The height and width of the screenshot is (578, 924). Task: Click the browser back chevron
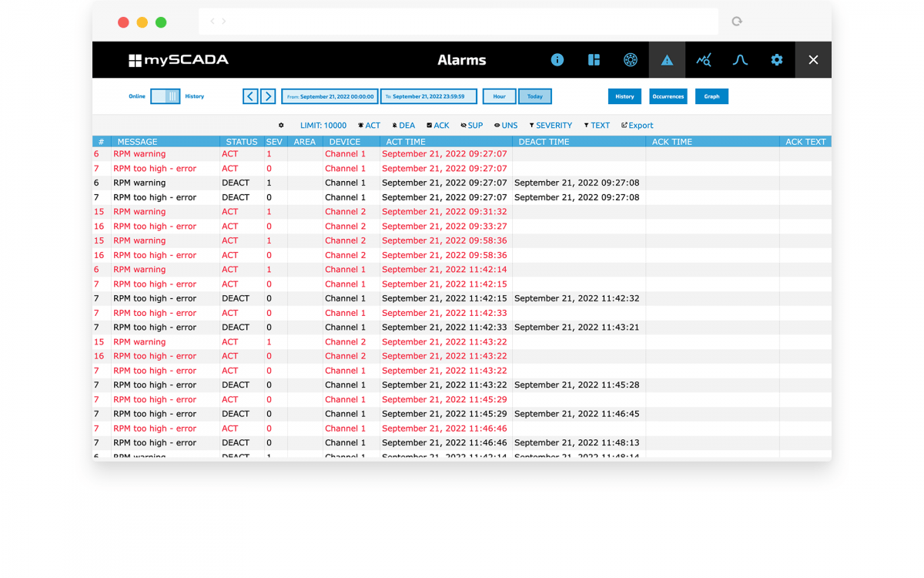pos(213,22)
